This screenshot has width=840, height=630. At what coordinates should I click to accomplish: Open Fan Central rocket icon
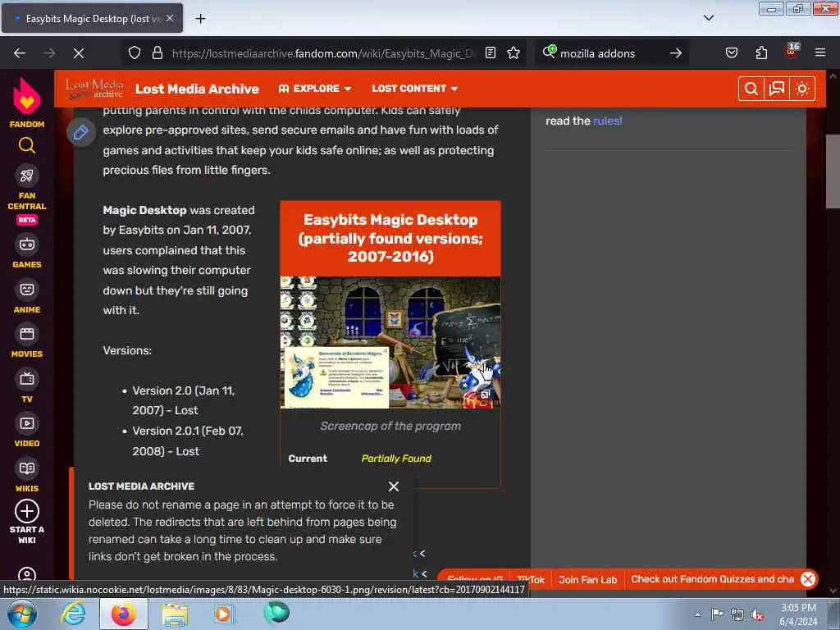(x=27, y=176)
